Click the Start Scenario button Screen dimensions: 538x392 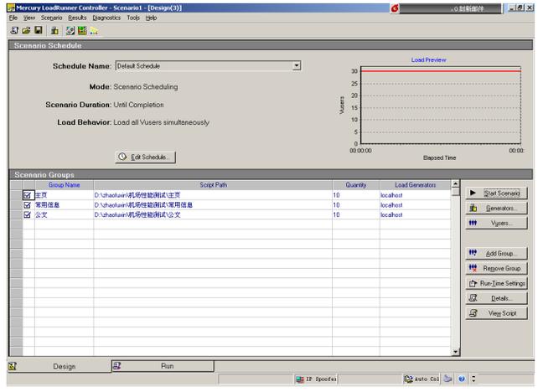496,193
